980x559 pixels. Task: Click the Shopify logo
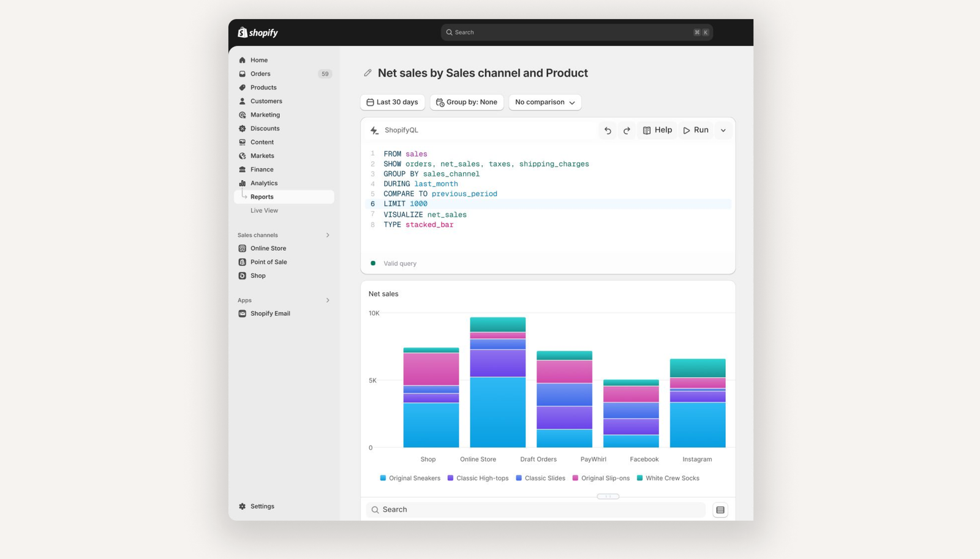(258, 32)
